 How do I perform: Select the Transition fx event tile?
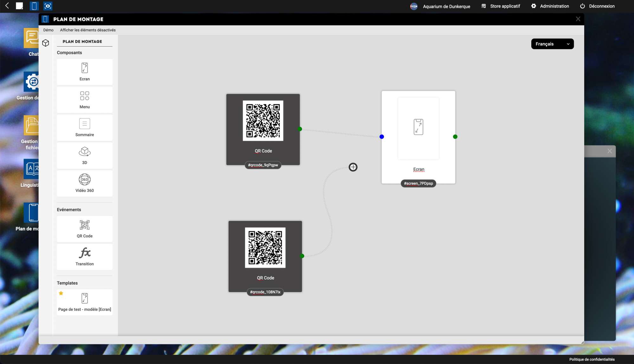tap(84, 257)
